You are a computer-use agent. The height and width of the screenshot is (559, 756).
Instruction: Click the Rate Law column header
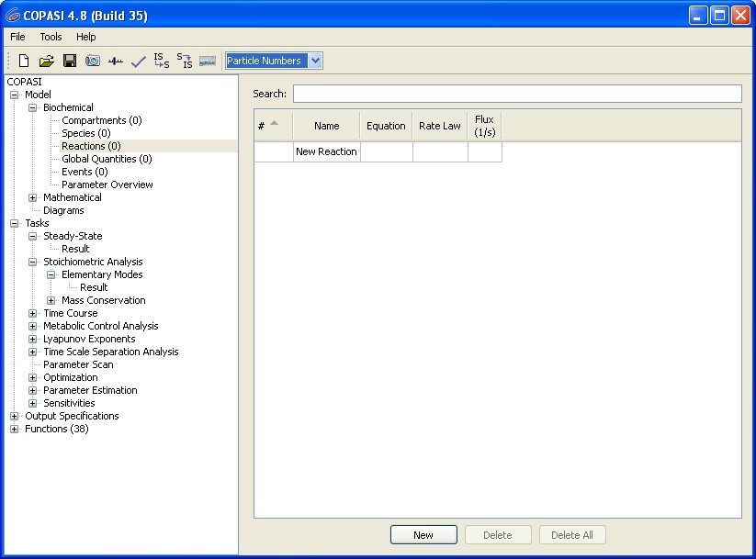tap(440, 126)
